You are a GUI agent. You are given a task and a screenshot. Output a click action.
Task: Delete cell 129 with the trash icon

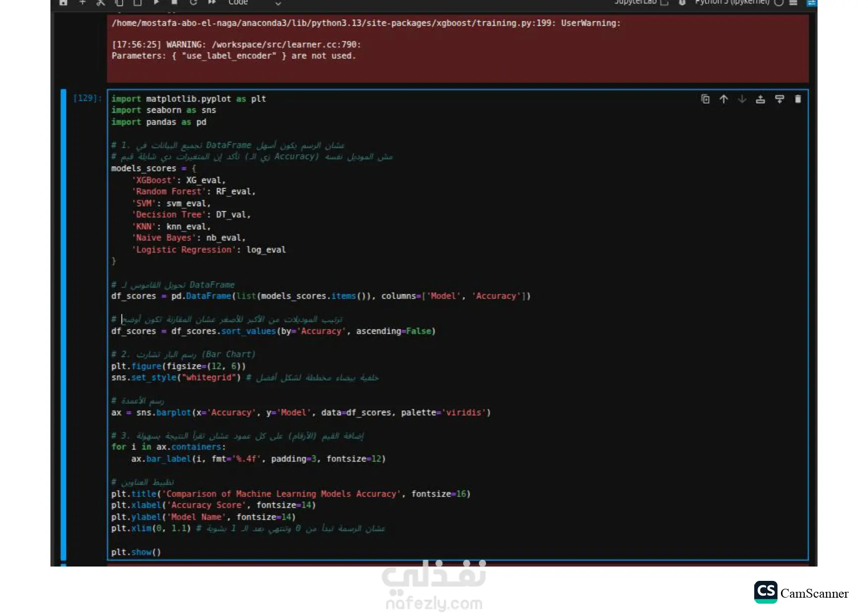[798, 99]
